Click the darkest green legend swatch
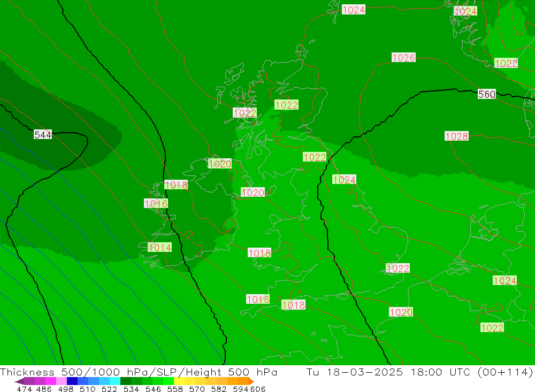The height and width of the screenshot is (392, 535). coord(126,381)
